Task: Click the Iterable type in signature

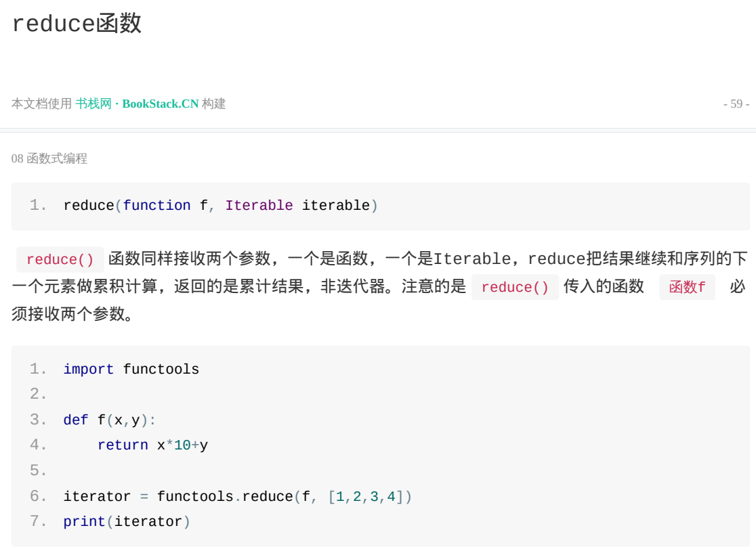Action: click(259, 206)
